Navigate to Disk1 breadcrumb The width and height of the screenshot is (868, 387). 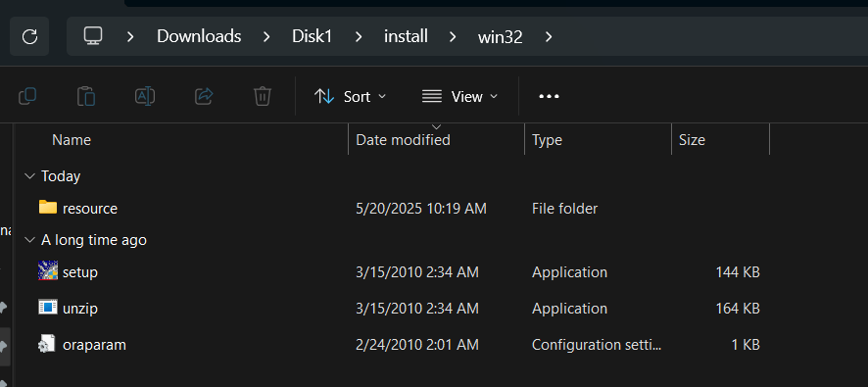tap(313, 36)
